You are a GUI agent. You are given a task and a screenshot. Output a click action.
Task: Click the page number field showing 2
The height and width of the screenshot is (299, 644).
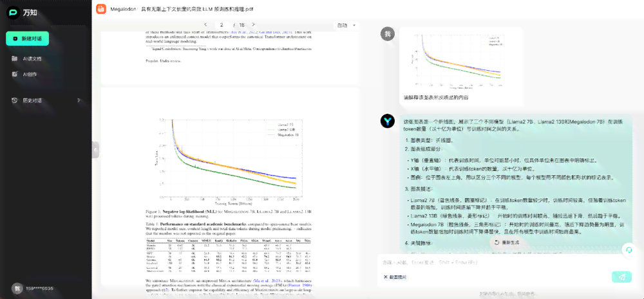(222, 24)
